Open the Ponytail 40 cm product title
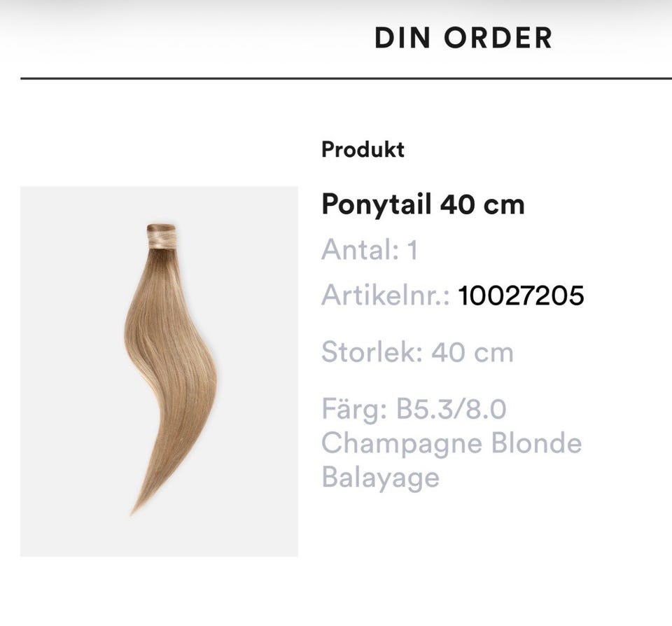 click(x=423, y=205)
